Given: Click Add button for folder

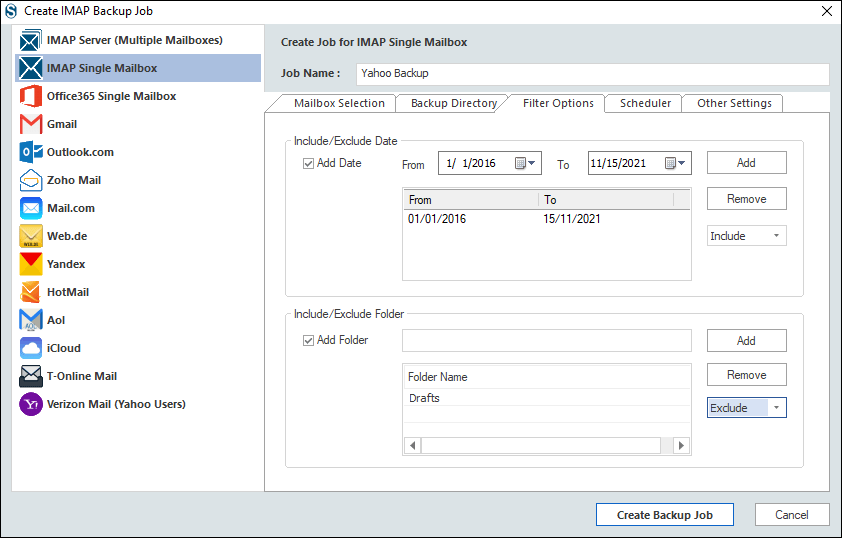Looking at the screenshot, I should pos(746,340).
